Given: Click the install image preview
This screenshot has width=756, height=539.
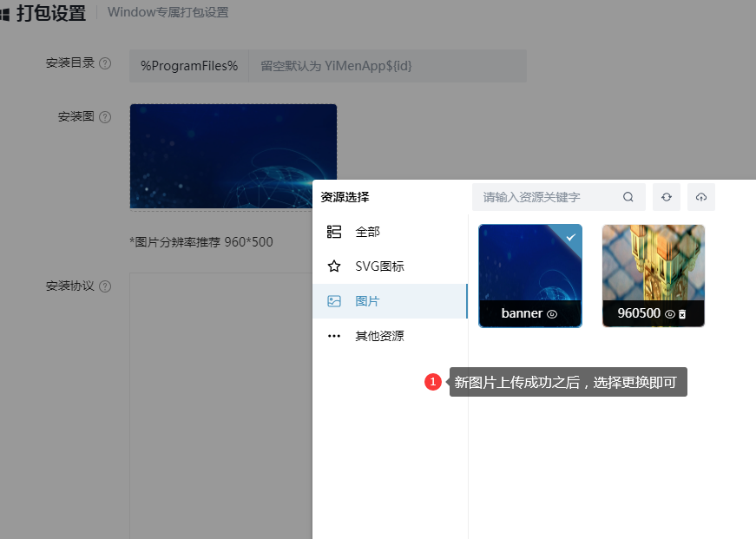Looking at the screenshot, I should click(x=233, y=156).
